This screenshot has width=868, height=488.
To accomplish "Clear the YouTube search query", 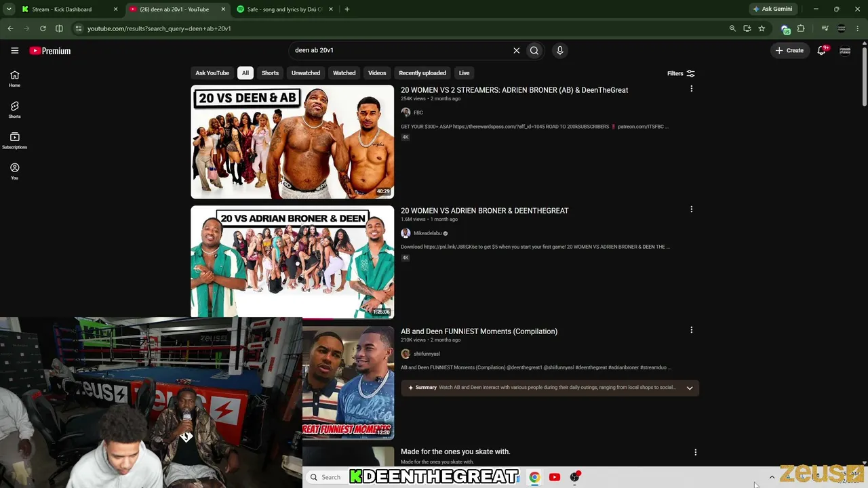I will click(516, 50).
